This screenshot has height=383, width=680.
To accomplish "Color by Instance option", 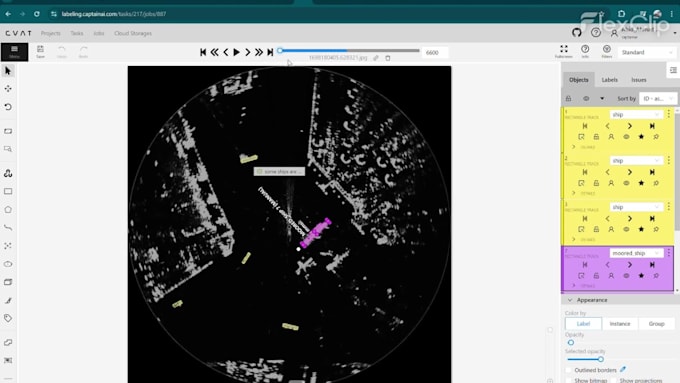I will [x=620, y=324].
